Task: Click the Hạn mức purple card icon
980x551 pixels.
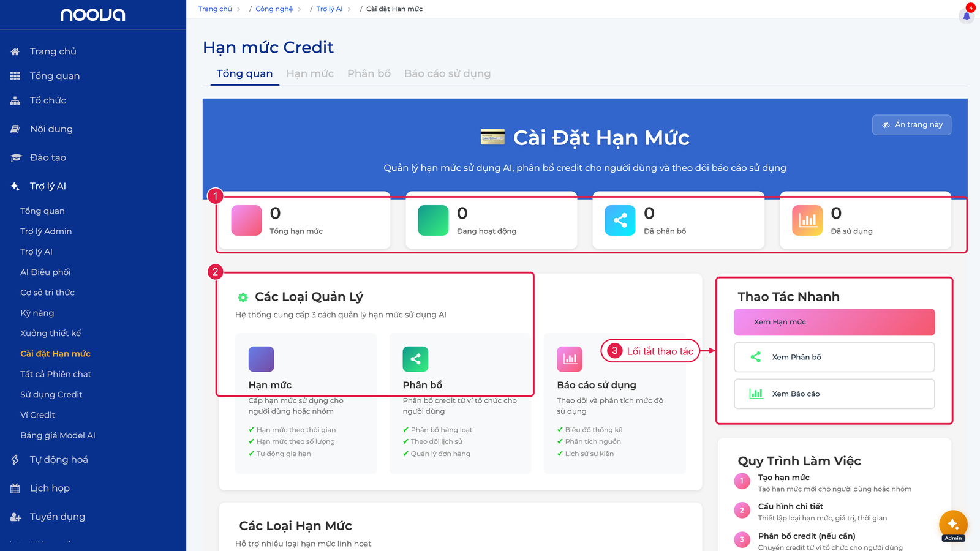Action: pos(261,359)
